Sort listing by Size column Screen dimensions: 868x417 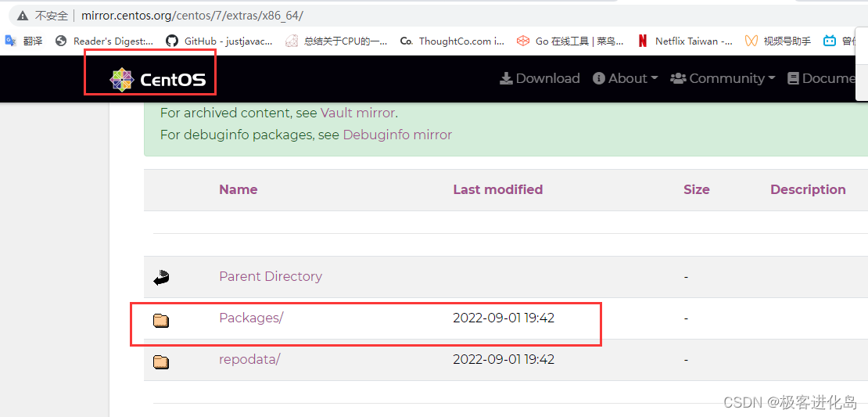click(x=697, y=189)
